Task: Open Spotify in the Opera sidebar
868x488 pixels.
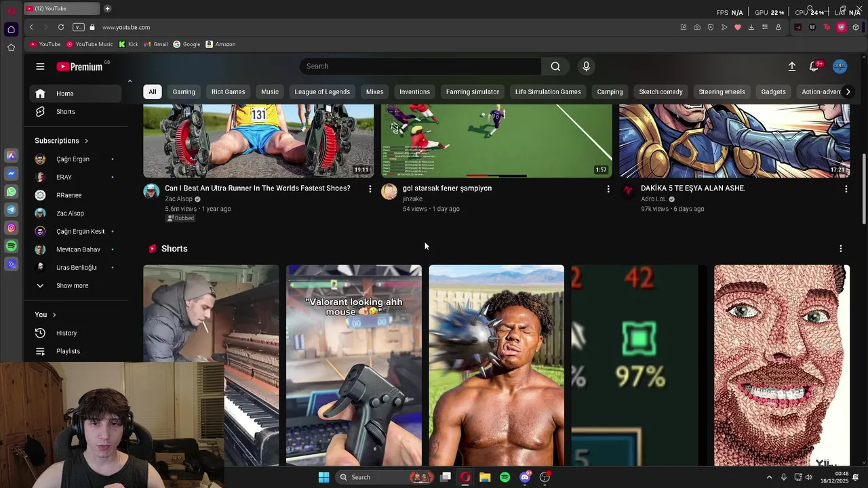Action: [11, 246]
